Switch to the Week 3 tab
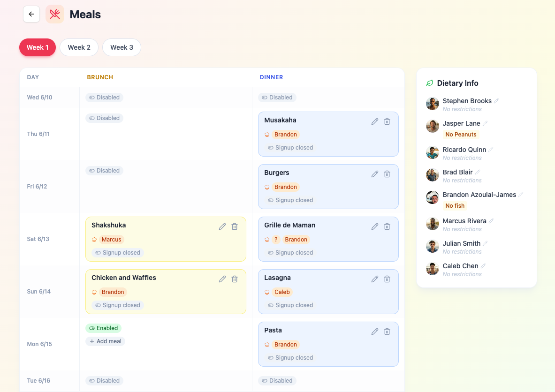 tap(122, 47)
